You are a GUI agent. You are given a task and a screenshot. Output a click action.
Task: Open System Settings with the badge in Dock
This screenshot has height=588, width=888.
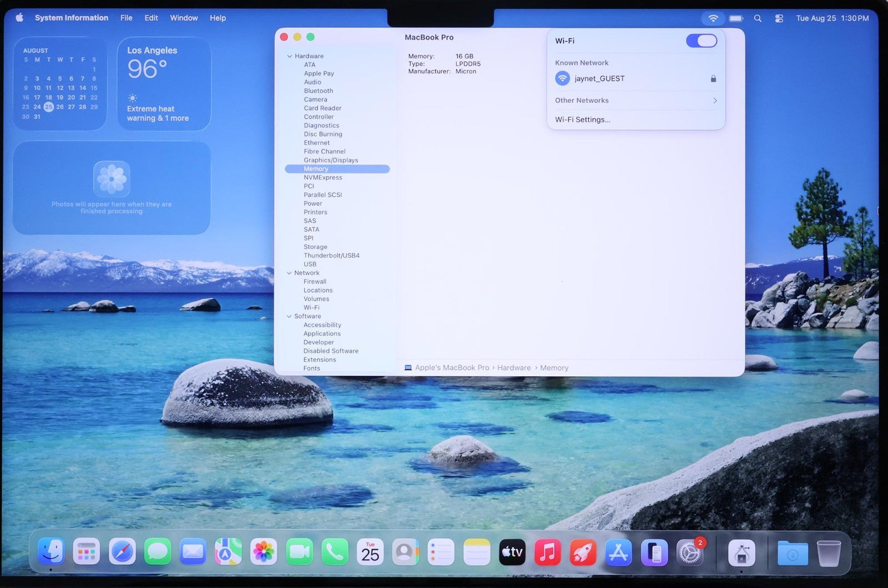pos(690,552)
